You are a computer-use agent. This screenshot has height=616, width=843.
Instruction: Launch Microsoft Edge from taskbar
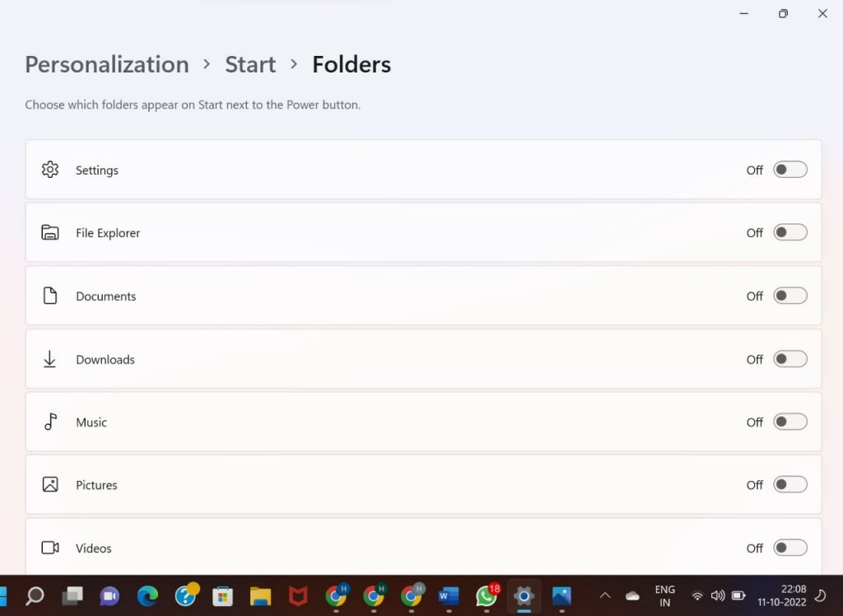pyautogui.click(x=147, y=595)
